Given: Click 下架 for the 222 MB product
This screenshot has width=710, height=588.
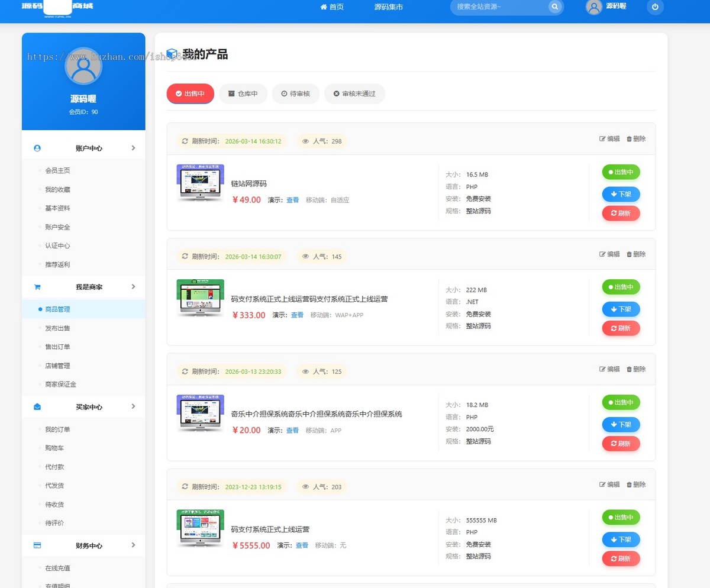Looking at the screenshot, I should point(621,309).
